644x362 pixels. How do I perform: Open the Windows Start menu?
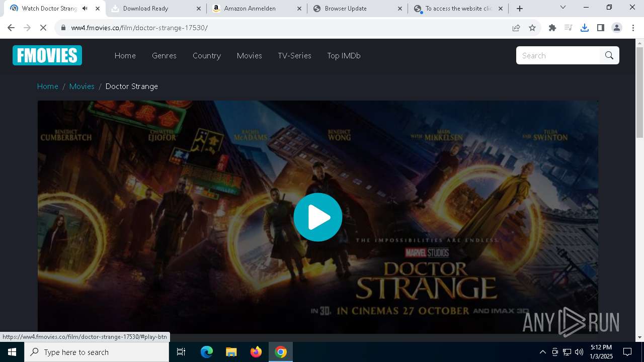(12, 352)
